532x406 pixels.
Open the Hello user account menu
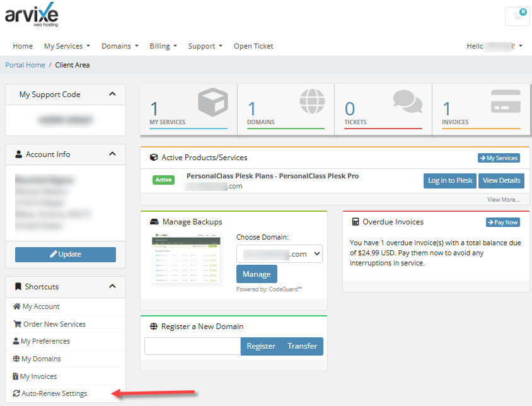(494, 46)
